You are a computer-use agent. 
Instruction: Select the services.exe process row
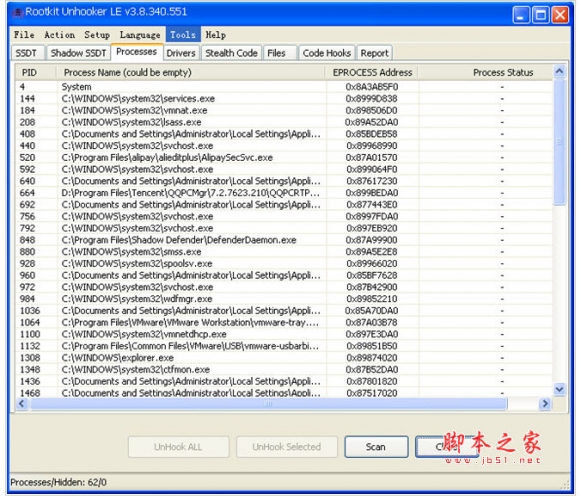[x=284, y=99]
